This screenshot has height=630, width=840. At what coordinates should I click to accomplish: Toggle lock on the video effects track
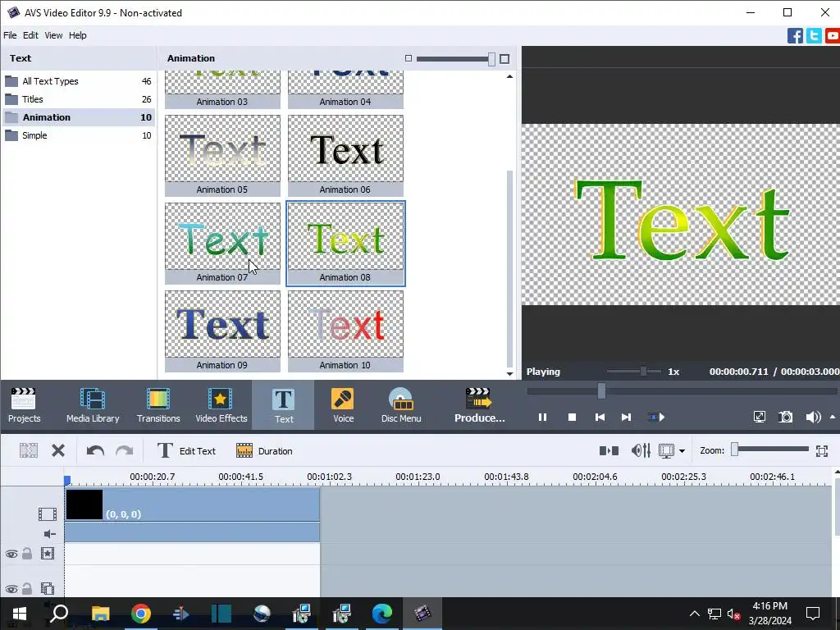point(27,554)
